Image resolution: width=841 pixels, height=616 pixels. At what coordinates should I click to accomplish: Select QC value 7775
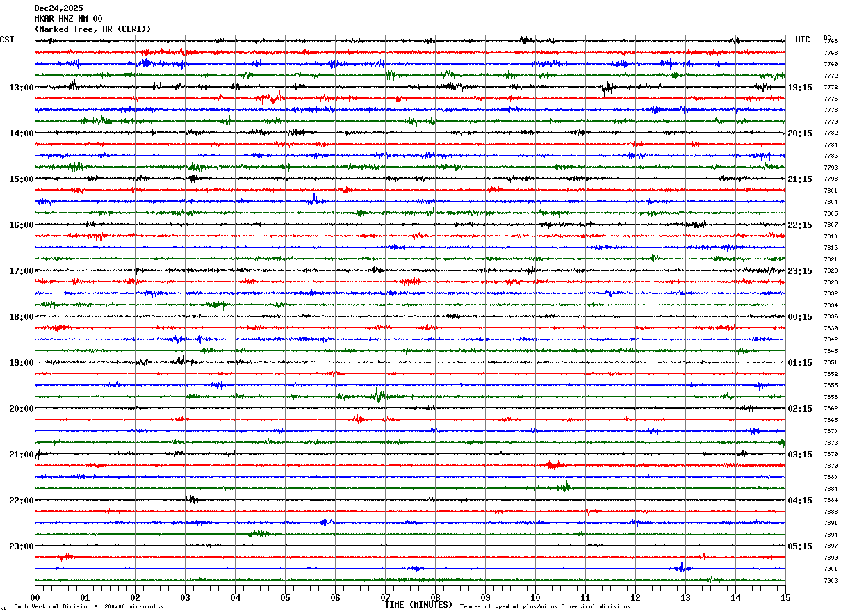pos(831,99)
